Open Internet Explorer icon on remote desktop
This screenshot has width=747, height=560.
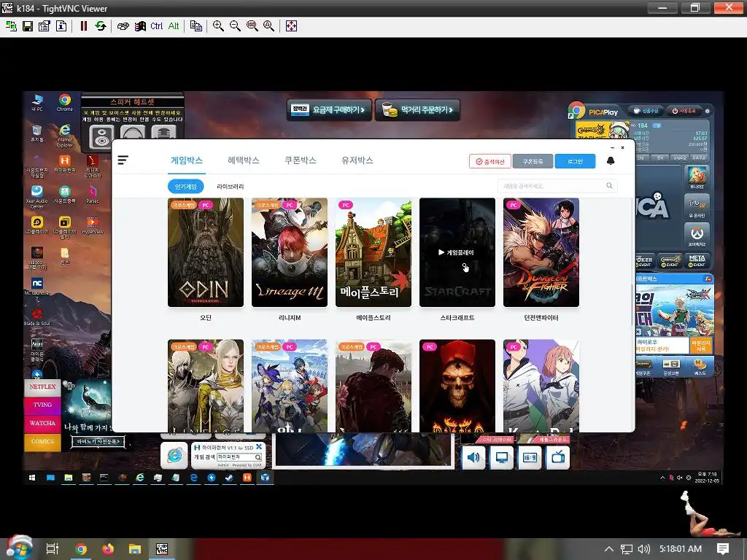pyautogui.click(x=65, y=135)
